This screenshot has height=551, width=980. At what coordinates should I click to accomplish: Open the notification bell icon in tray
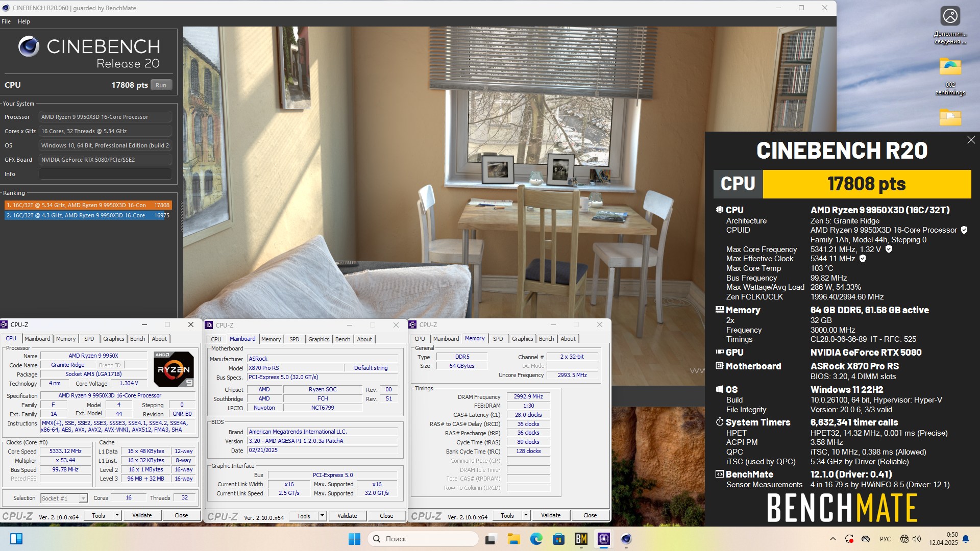tap(966, 539)
